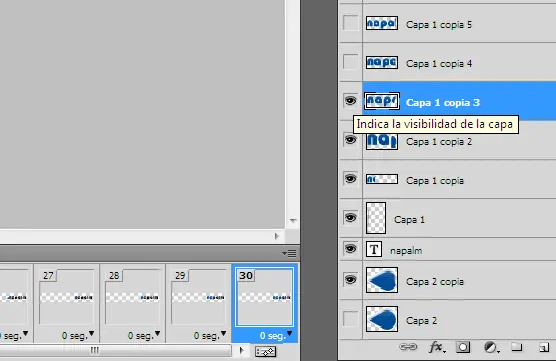The width and height of the screenshot is (556, 361).
Task: Hide the Capa 1 copia layer
Action: click(350, 178)
